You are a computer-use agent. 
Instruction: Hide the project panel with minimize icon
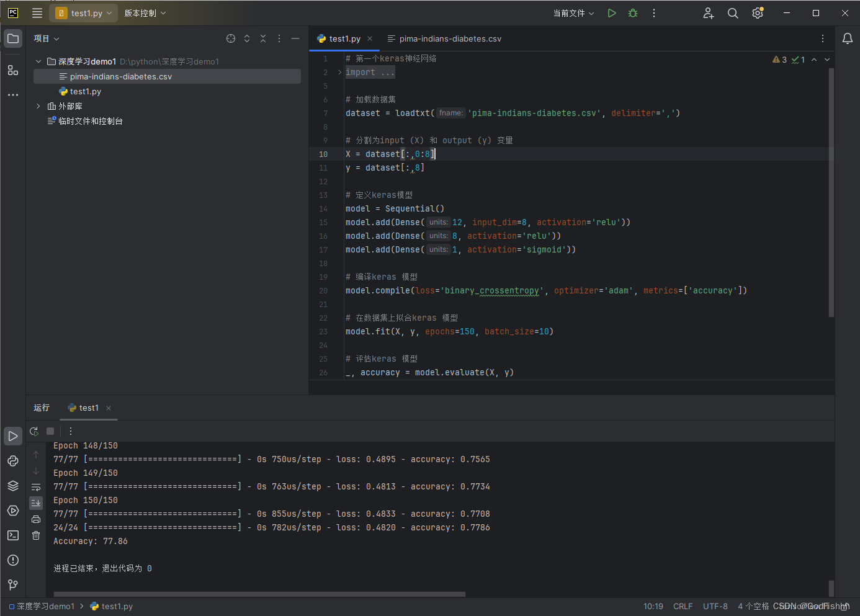295,38
